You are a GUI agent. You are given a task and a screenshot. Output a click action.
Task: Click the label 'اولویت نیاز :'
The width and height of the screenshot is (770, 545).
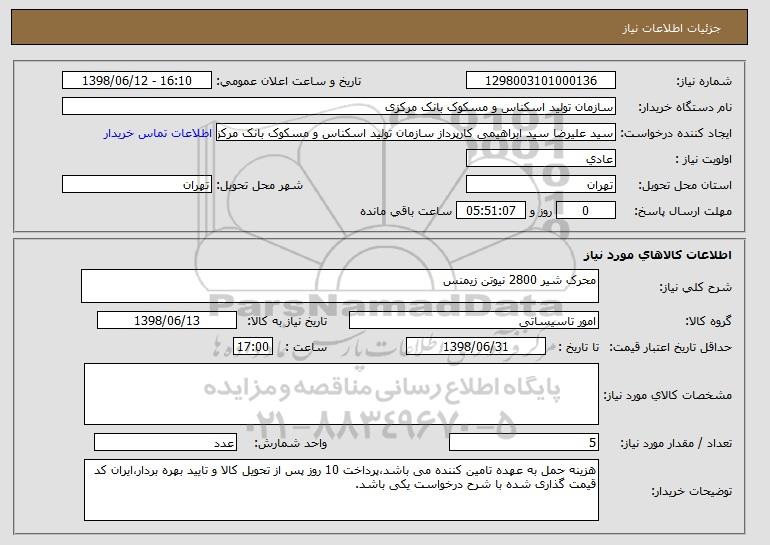703,159
